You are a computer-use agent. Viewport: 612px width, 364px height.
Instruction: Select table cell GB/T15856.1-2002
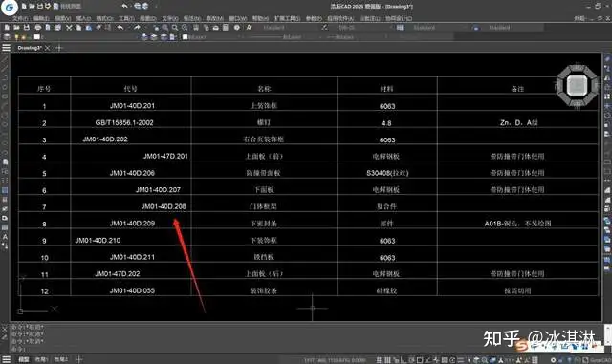tap(124, 122)
